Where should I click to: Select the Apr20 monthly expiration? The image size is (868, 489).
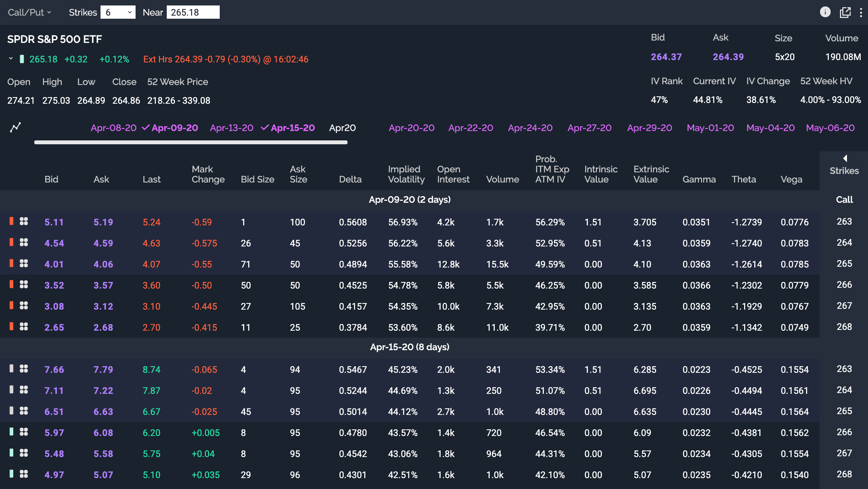(342, 128)
